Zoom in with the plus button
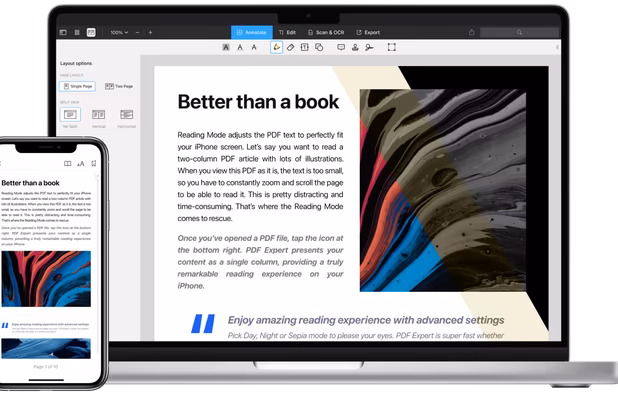The width and height of the screenshot is (618, 394). pos(150,32)
